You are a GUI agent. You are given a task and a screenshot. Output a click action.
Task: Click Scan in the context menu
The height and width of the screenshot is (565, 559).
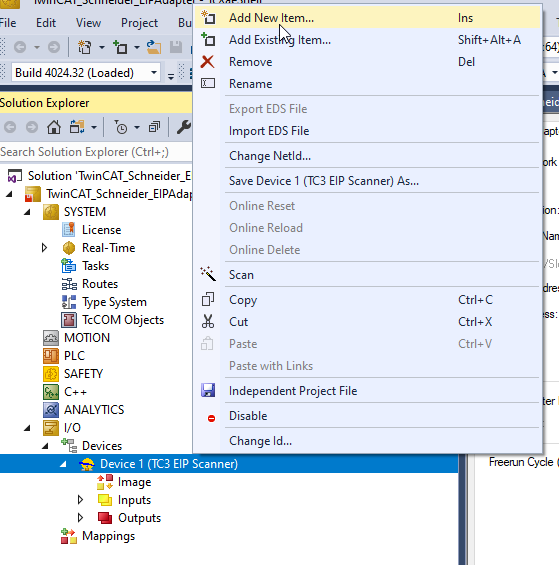coord(368,275)
